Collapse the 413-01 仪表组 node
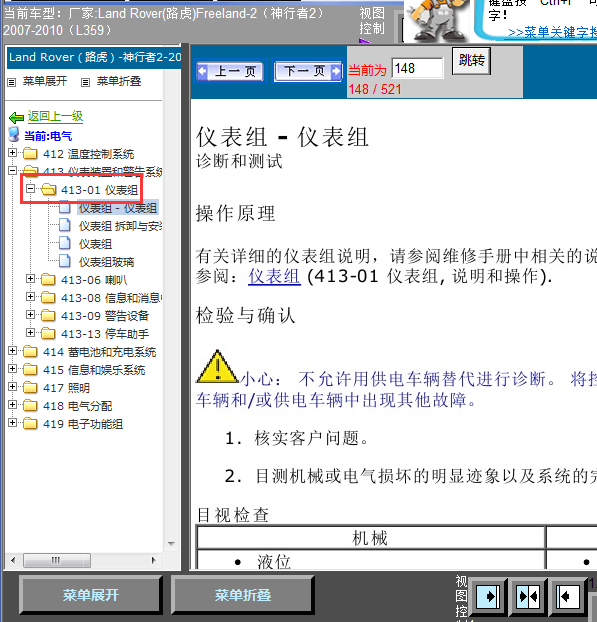597x622 pixels. 31,188
